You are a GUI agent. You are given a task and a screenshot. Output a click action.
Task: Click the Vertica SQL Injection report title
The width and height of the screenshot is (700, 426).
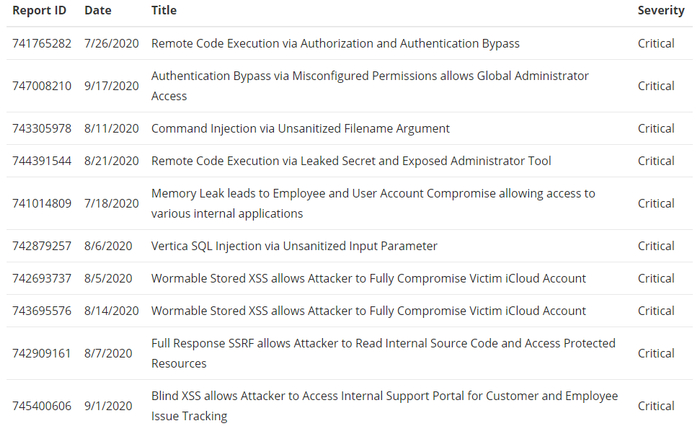[x=294, y=246]
